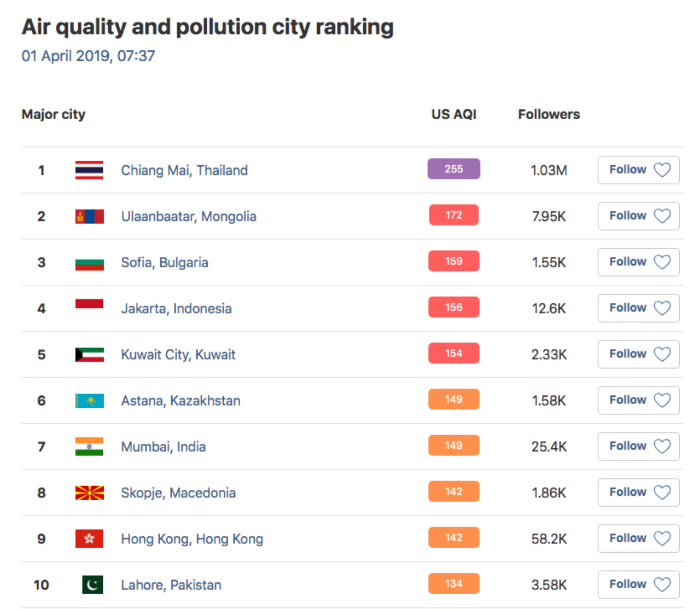This screenshot has width=700, height=609.
Task: Follow Mumbai, India
Action: (638, 447)
